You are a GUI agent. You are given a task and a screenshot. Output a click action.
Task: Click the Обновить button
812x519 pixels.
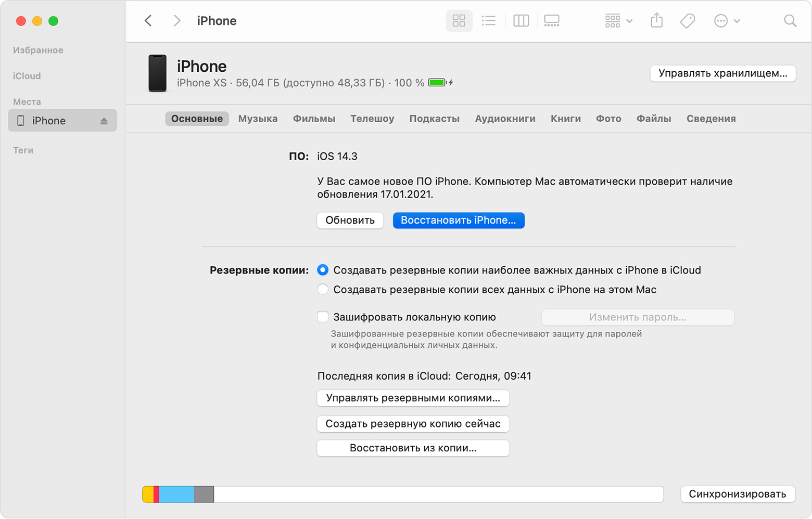click(350, 220)
